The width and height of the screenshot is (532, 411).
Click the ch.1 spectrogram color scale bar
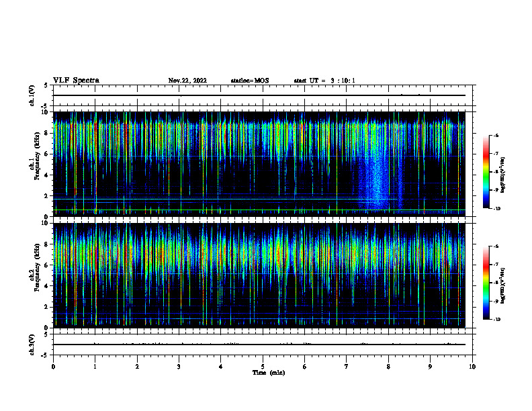pos(486,172)
